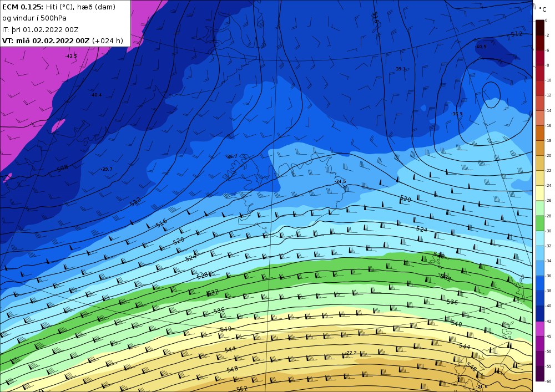This screenshot has width=555, height=392.
Task: Click the -22.2 temperature label
Action: (351, 353)
